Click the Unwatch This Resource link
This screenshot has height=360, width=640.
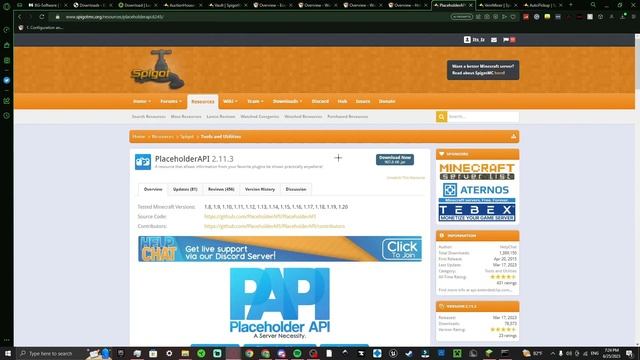tap(405, 178)
